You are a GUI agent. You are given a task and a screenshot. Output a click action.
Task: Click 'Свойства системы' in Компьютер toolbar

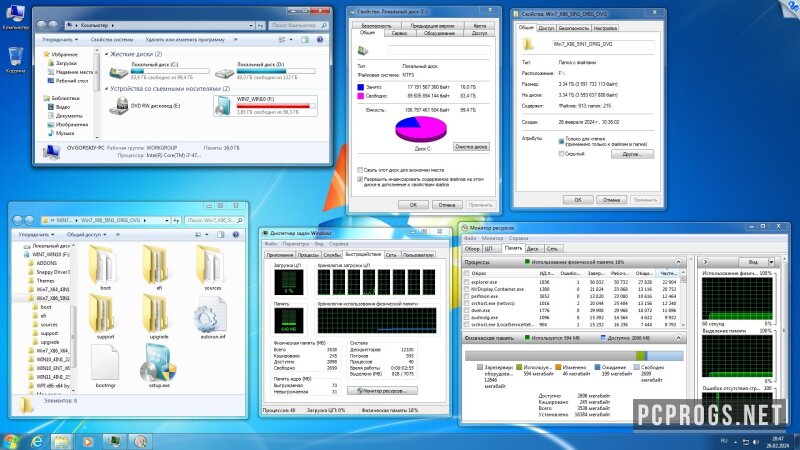point(112,39)
